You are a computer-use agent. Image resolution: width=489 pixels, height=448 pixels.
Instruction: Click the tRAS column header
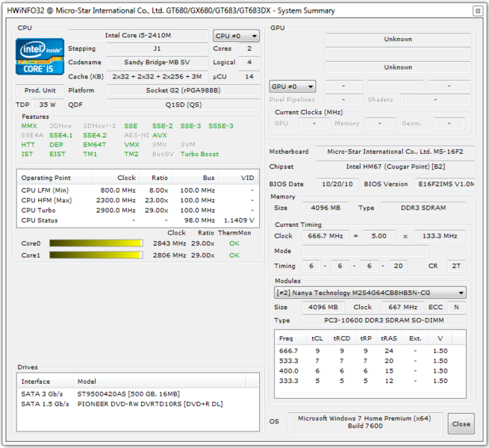389,338
